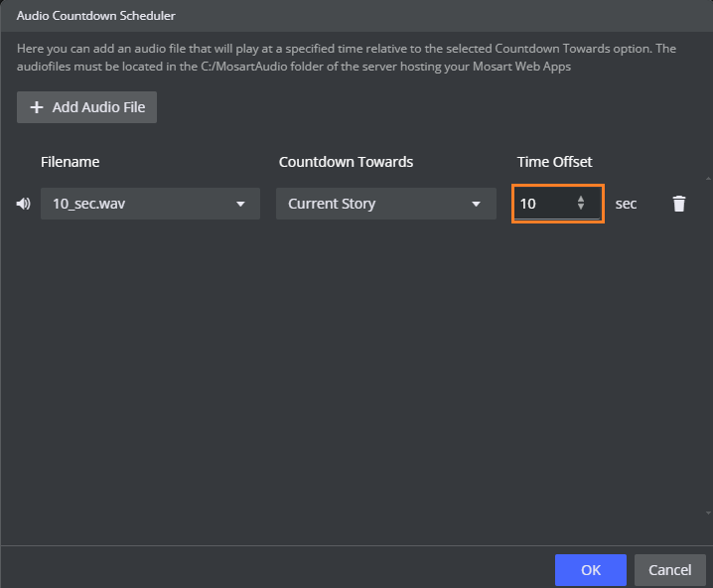Click the sec unit label
This screenshot has height=588, width=713.
626,204
